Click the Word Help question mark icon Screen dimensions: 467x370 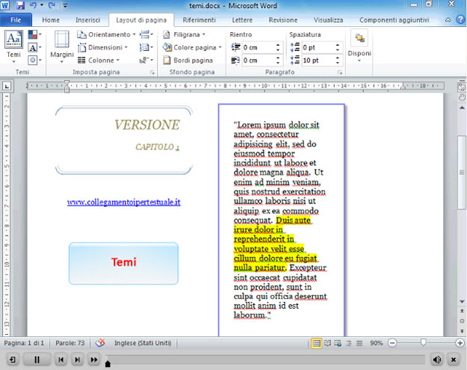click(460, 20)
